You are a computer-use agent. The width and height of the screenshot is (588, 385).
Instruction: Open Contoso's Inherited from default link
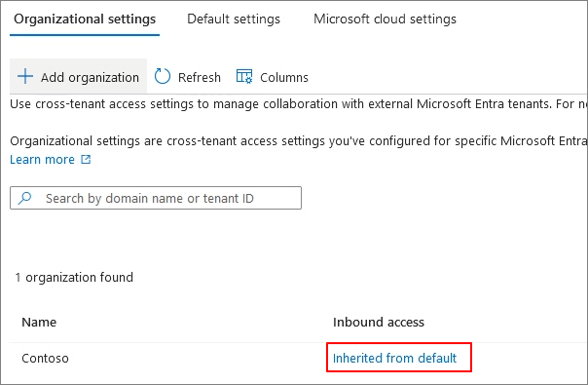pos(394,358)
